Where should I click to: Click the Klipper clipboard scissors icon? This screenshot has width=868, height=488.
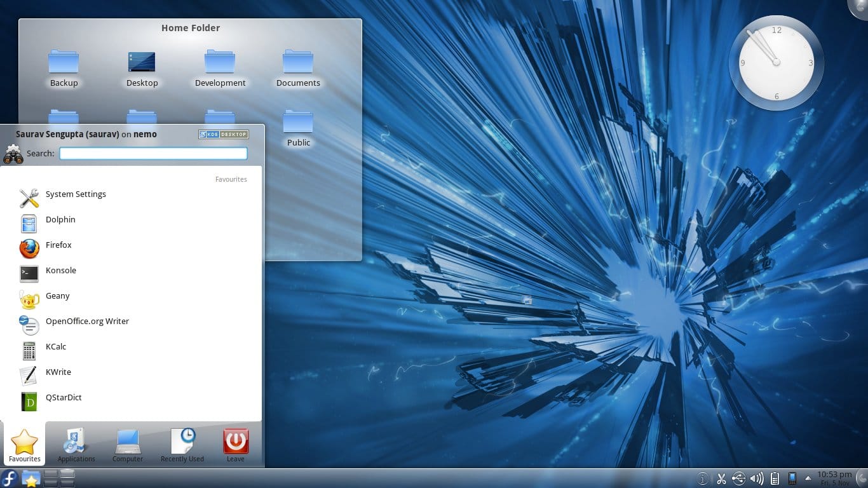721,478
